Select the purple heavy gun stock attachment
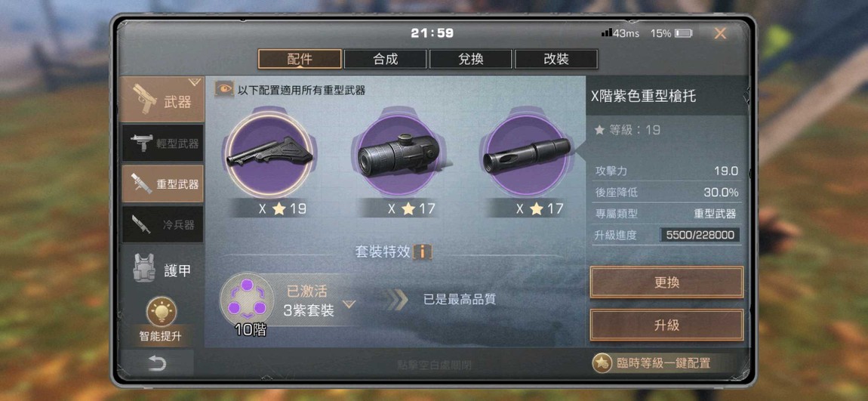The image size is (868, 401). pyautogui.click(x=270, y=153)
